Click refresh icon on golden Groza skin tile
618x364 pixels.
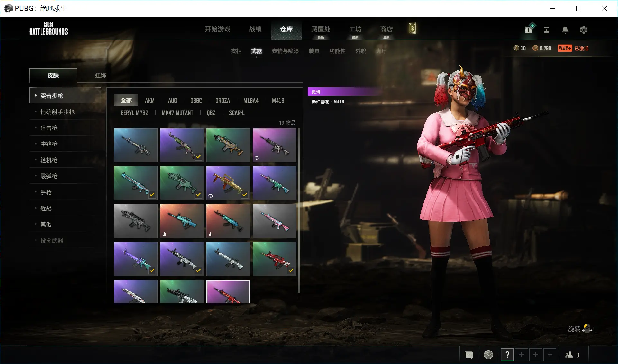pyautogui.click(x=211, y=196)
